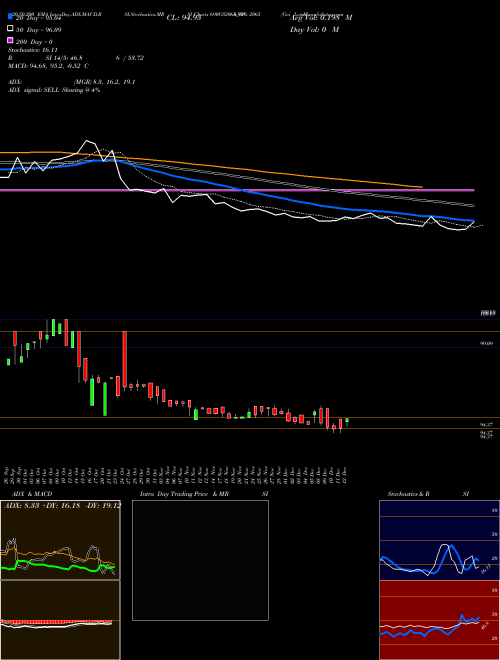Click the 'Intra Day Trading Price & MR' title
Viewport: 500px width, 660px height.
[x=184, y=494]
